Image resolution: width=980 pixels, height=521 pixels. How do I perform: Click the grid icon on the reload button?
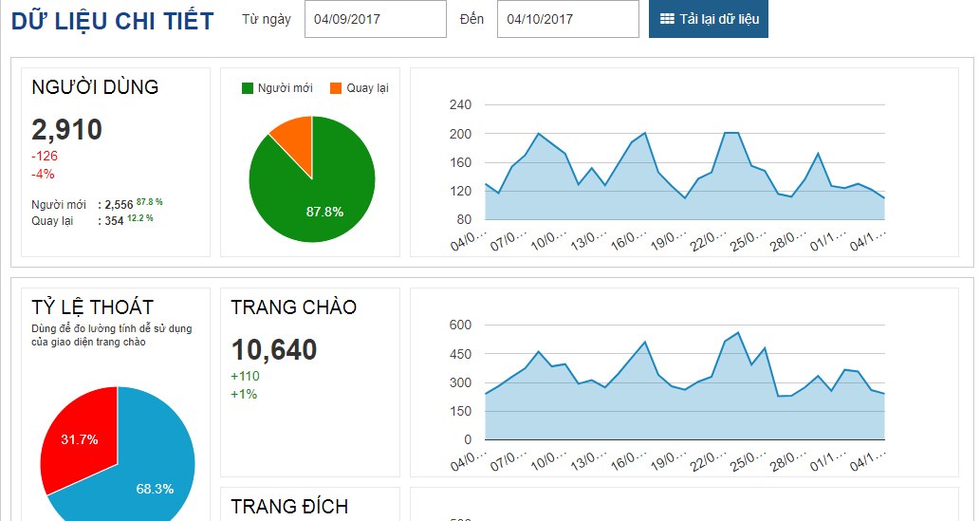[667, 19]
